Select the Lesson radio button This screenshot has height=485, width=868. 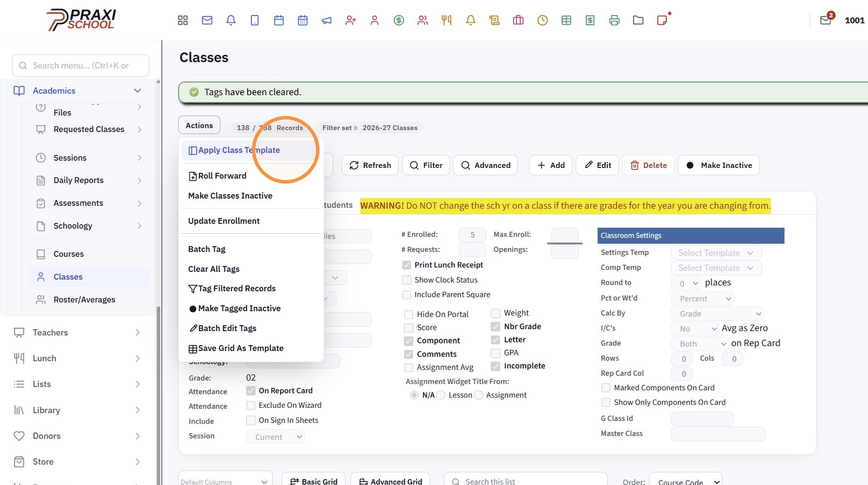[x=441, y=395]
